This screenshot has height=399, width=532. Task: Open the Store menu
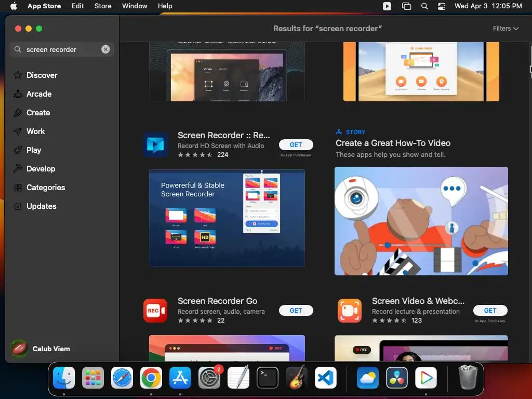click(x=103, y=6)
